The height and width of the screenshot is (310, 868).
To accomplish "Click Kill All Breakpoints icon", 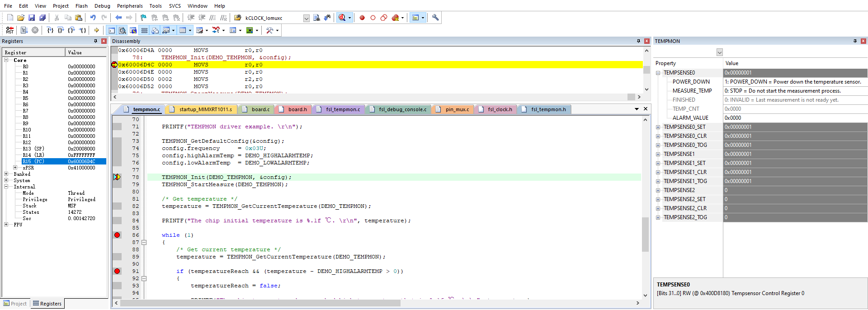I will (396, 18).
